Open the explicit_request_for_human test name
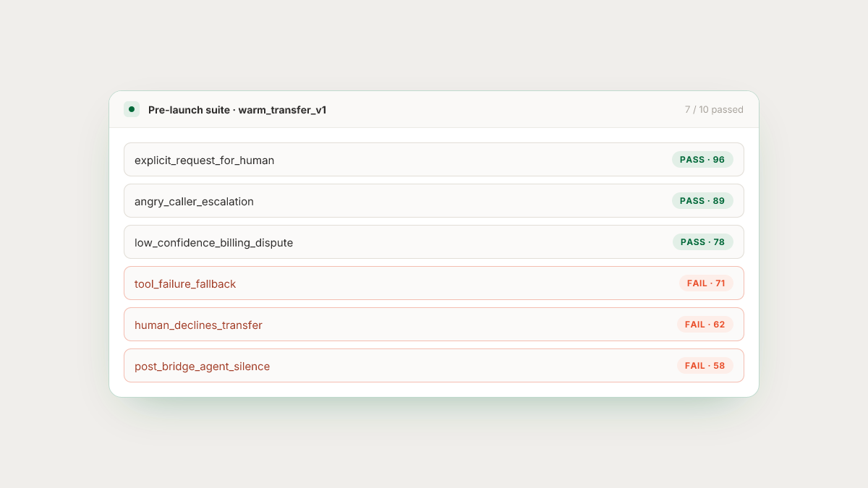The height and width of the screenshot is (488, 868). [x=204, y=160]
